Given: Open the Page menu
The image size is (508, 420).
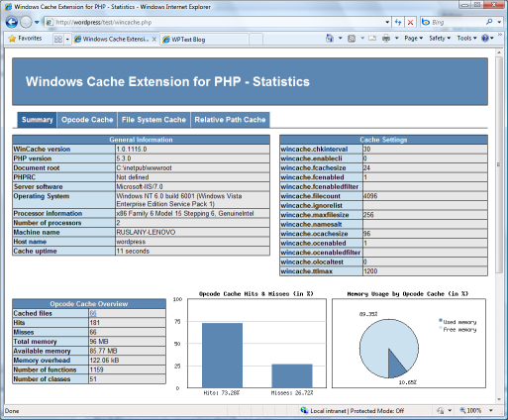Looking at the screenshot, I should pos(413,39).
